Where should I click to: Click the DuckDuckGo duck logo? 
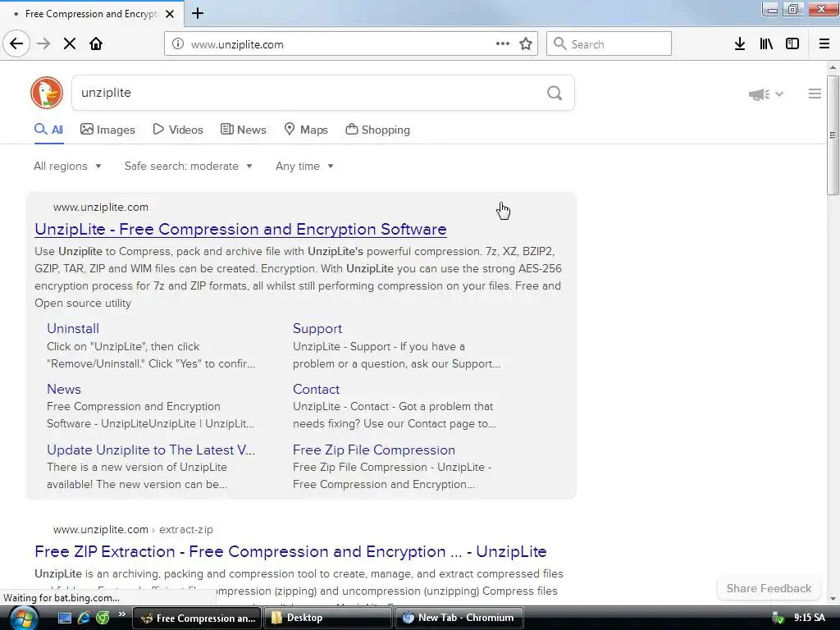(47, 93)
